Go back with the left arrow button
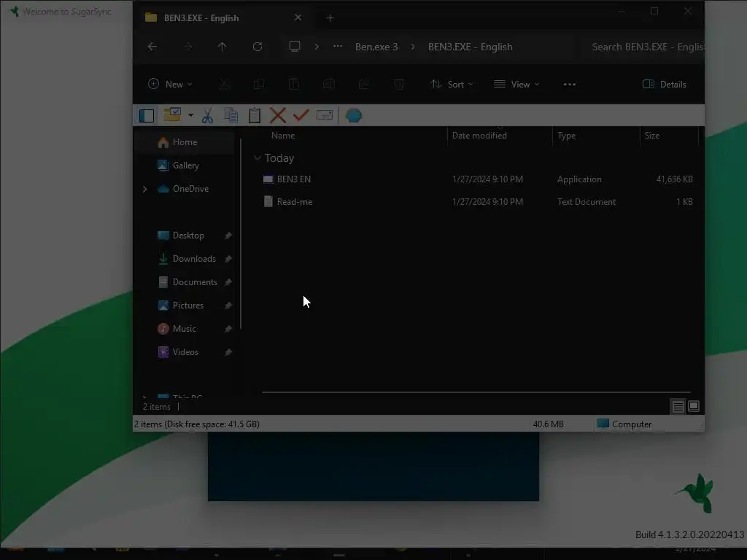 point(152,47)
